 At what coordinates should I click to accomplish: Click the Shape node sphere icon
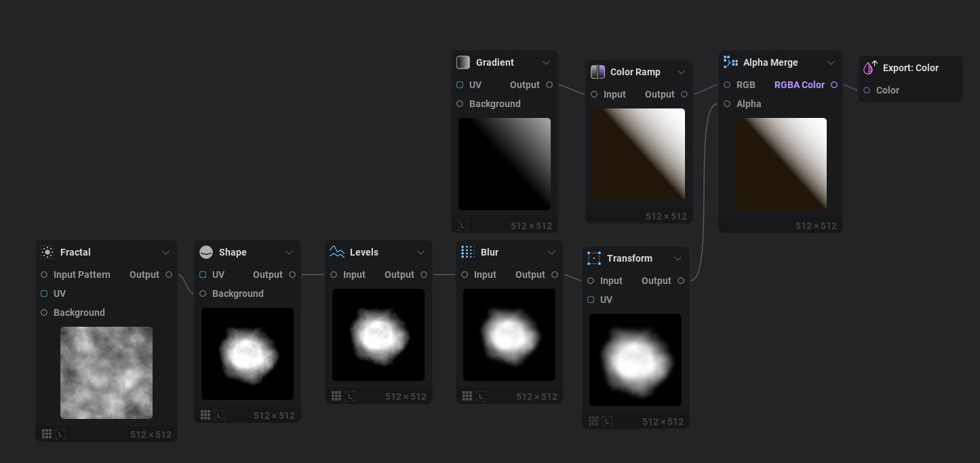tap(206, 252)
